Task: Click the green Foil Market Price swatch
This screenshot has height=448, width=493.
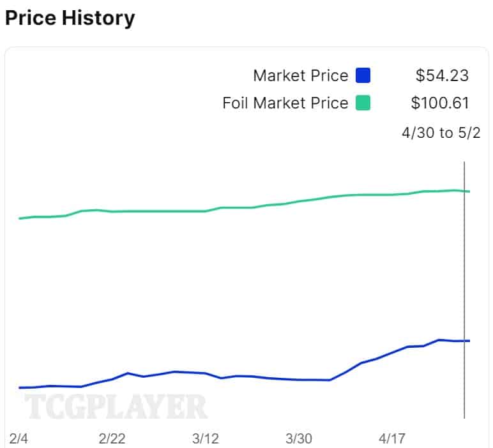Action: [x=363, y=103]
